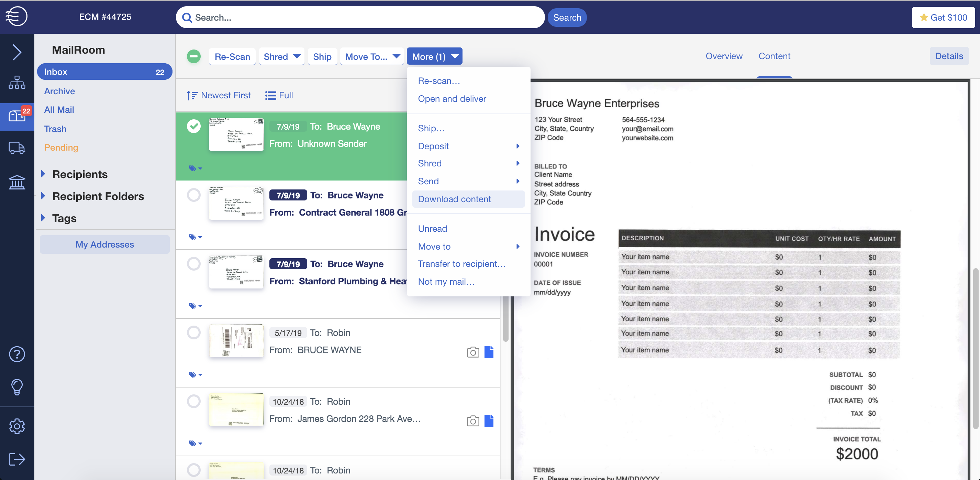This screenshot has width=980, height=480.
Task: Click camera icon on BRUCE WAYNE mail
Action: 473,352
